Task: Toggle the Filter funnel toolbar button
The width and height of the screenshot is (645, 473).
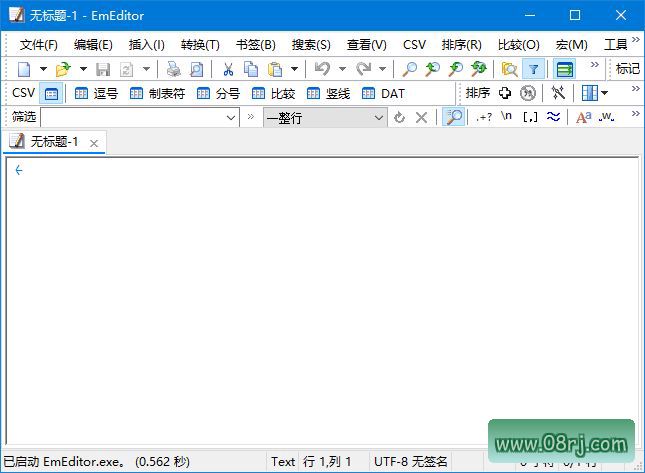Action: coord(534,69)
